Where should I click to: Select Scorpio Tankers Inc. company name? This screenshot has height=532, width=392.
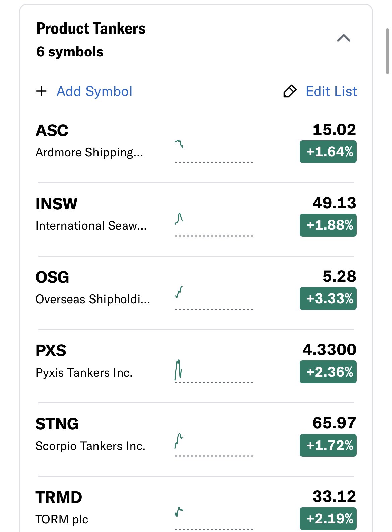tap(90, 446)
